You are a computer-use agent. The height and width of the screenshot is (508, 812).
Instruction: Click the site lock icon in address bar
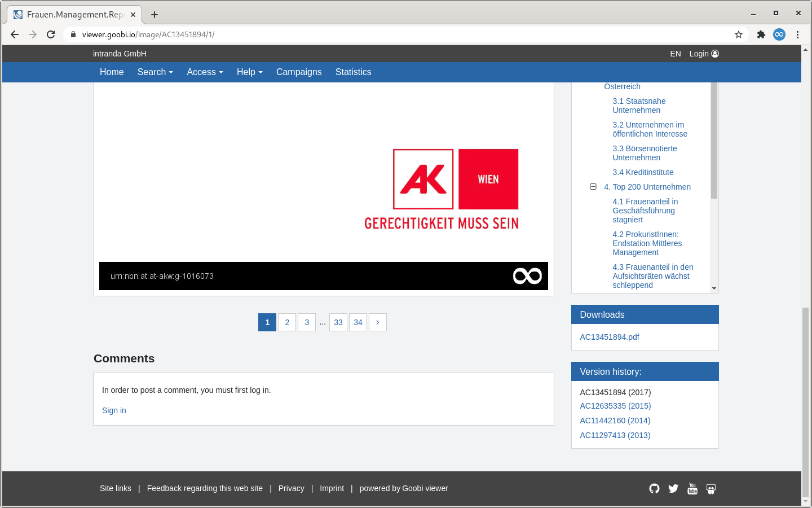[x=73, y=34]
